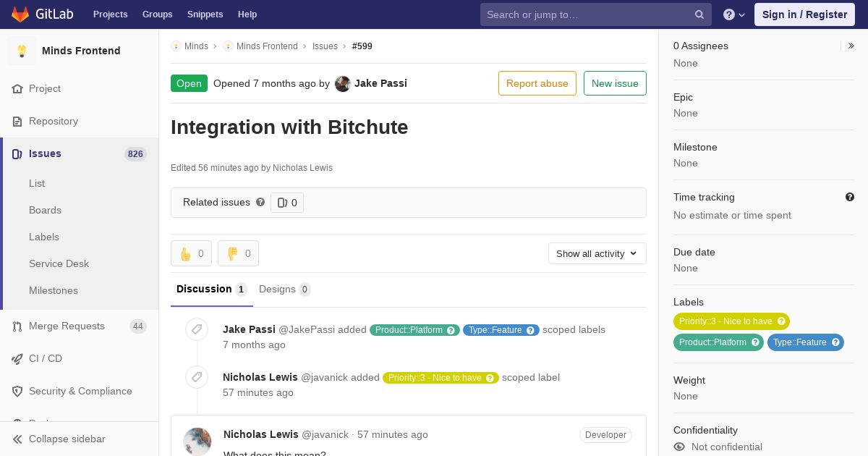Click the New issue button
Viewport: 868px width, 456px height.
(x=615, y=83)
